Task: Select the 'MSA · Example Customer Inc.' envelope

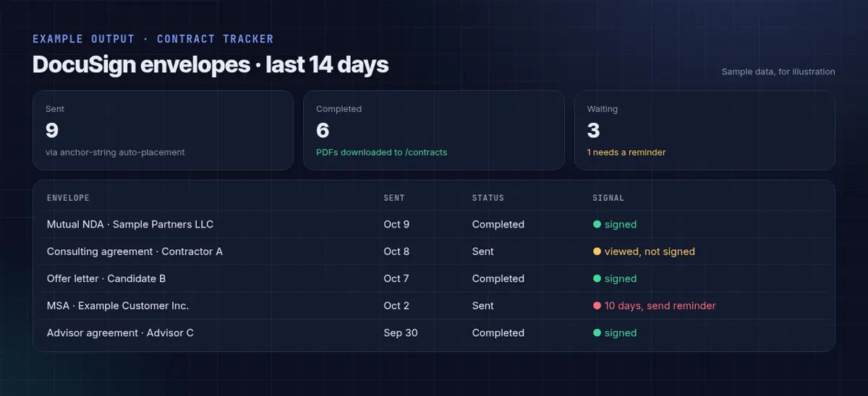Action: pos(118,306)
